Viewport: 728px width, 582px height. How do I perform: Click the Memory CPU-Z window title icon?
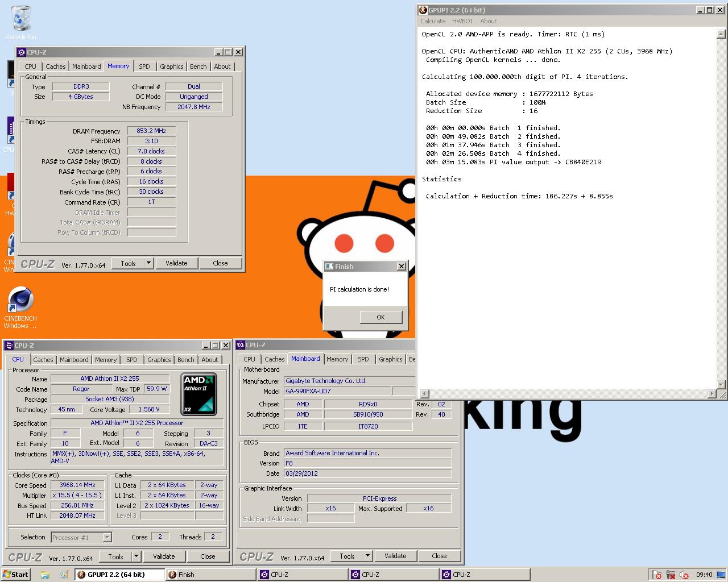click(x=22, y=52)
